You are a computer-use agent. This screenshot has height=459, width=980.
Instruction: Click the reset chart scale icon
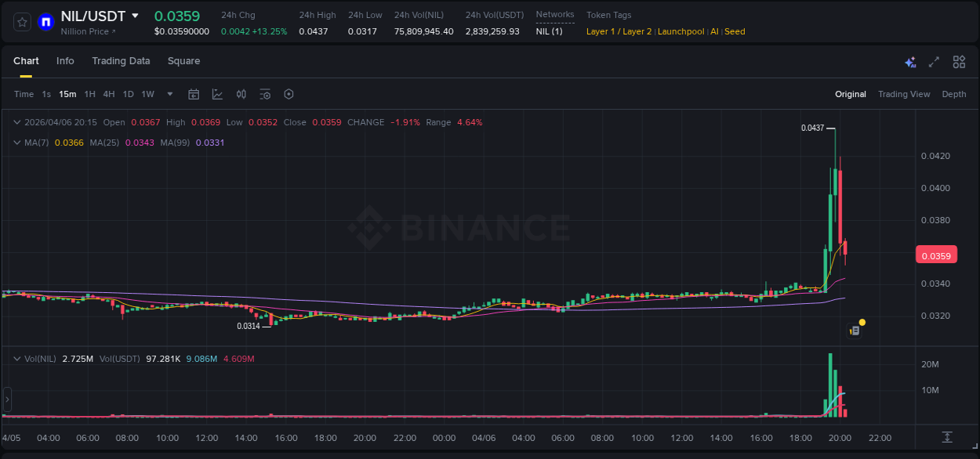pos(947,437)
